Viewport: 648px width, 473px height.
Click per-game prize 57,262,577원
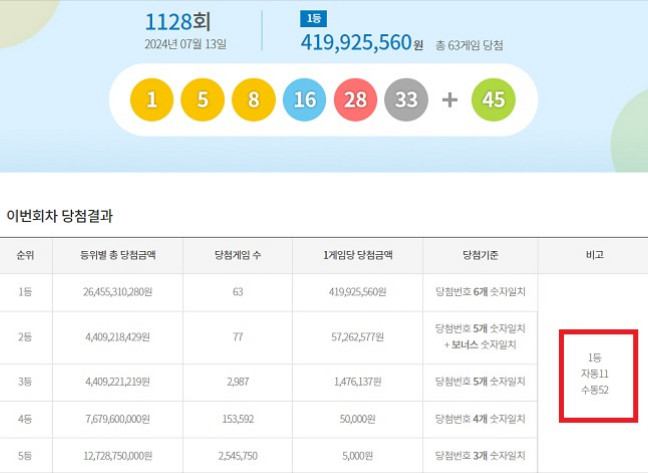coord(357,337)
